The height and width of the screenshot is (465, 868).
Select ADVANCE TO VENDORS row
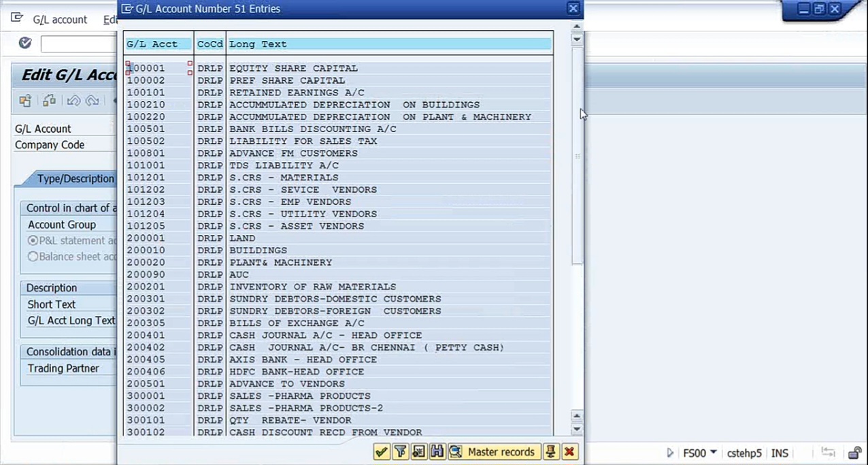point(338,384)
